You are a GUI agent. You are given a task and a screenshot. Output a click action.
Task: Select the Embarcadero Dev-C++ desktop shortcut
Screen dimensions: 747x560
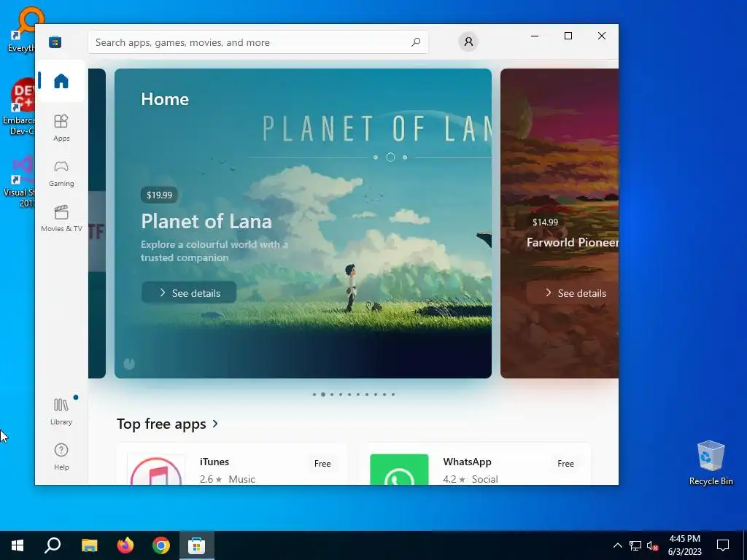19,107
